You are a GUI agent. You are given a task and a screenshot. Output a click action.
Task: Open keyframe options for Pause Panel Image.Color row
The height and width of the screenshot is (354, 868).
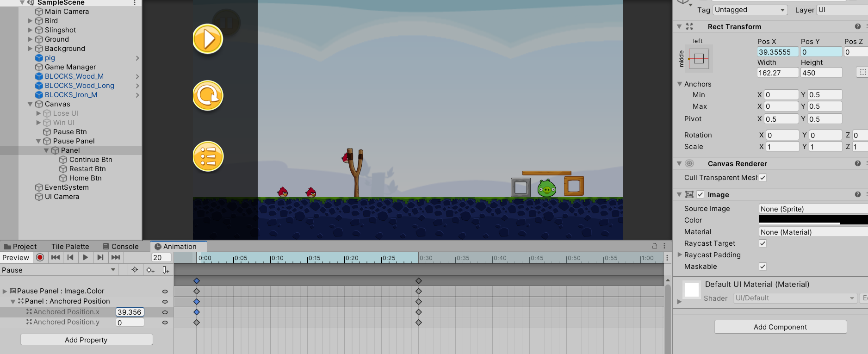165,292
